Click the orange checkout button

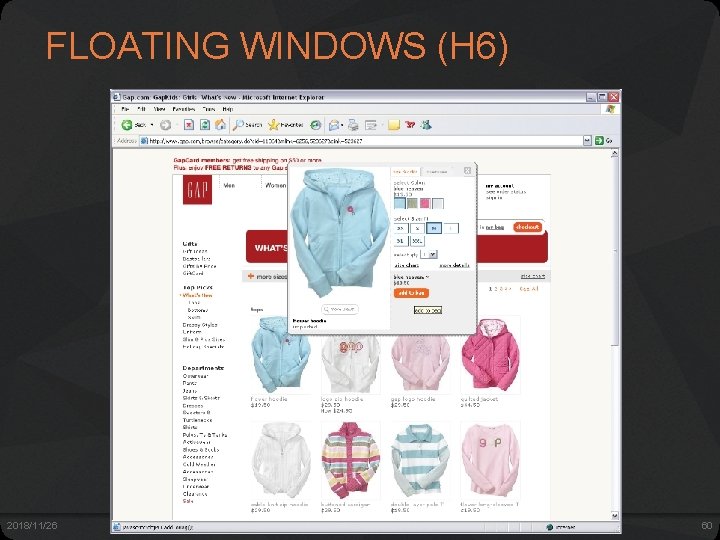(x=528, y=227)
